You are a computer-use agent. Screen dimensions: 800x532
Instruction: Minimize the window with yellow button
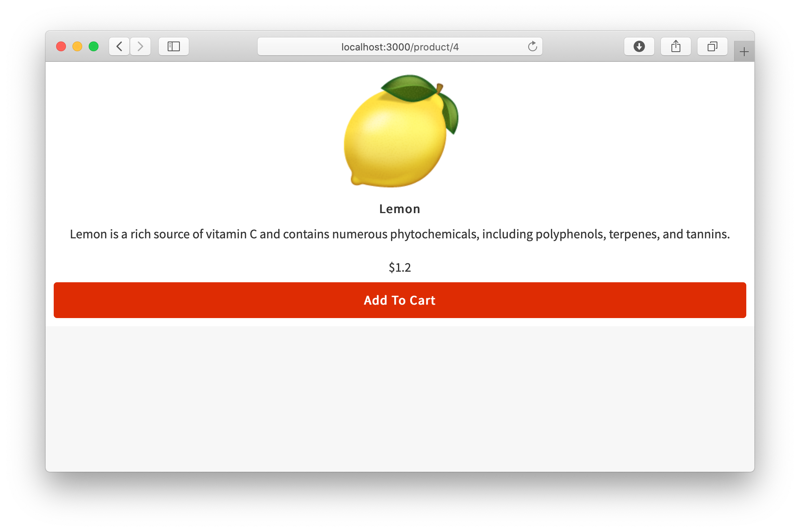tap(77, 46)
